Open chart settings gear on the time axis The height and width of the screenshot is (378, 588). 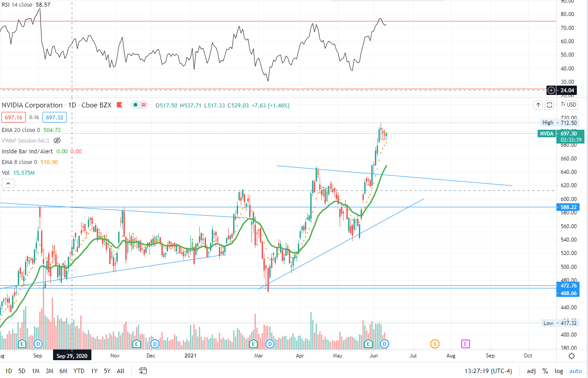[x=572, y=356]
